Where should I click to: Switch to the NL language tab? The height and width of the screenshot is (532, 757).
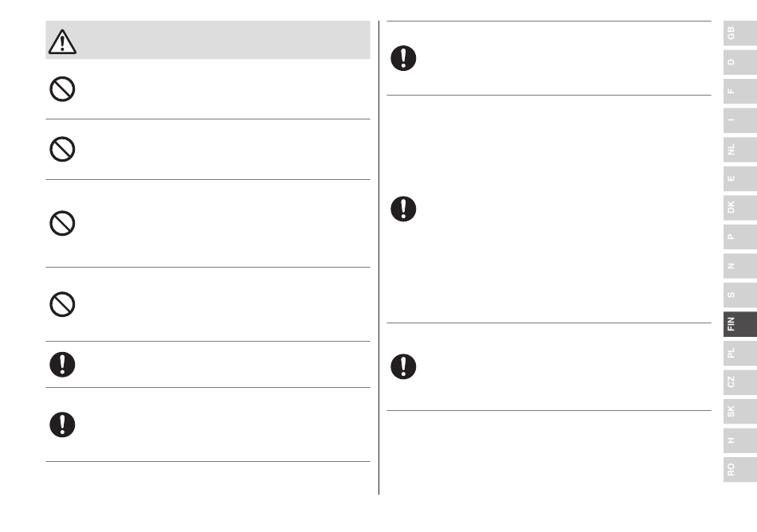[740, 150]
